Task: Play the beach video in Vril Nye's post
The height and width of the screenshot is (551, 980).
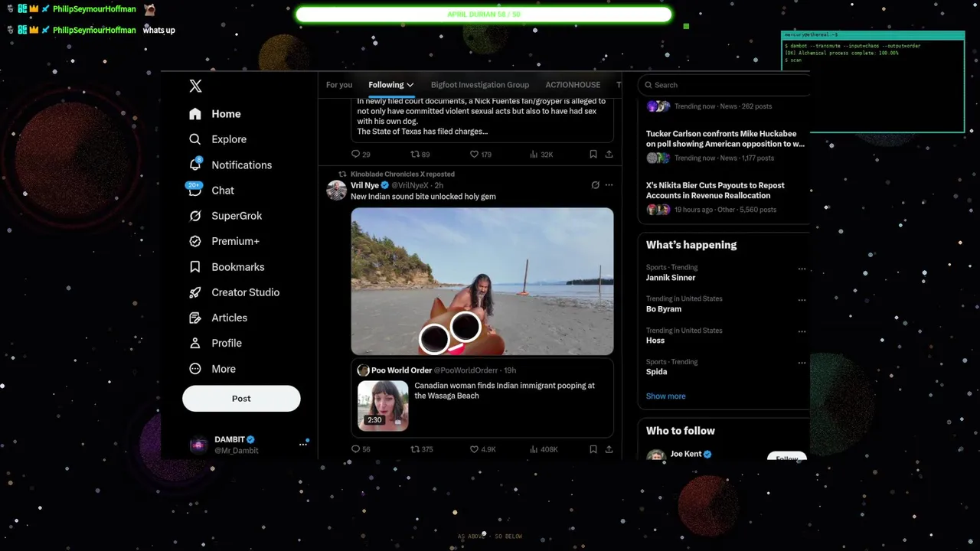Action: click(x=482, y=282)
